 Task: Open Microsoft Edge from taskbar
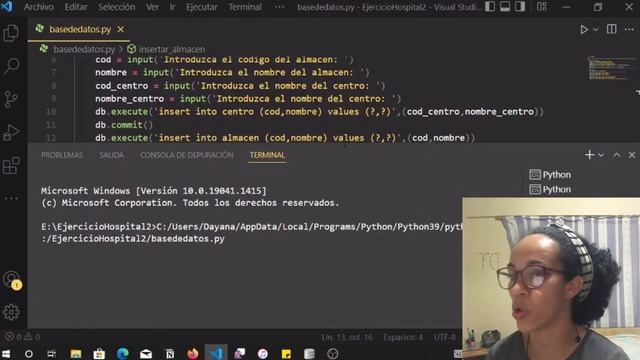[122, 353]
